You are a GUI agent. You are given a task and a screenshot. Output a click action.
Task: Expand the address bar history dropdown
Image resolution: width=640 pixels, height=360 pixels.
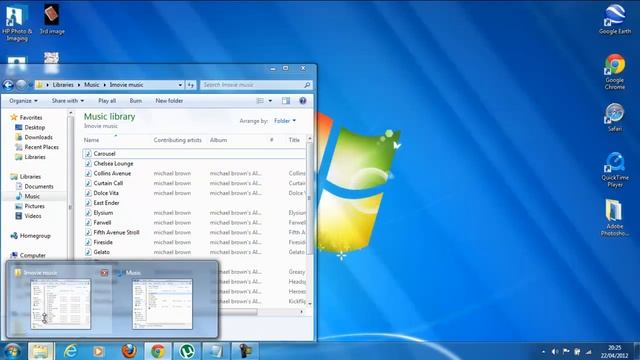point(180,85)
